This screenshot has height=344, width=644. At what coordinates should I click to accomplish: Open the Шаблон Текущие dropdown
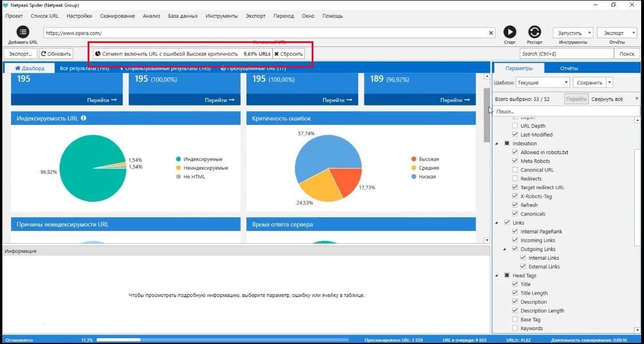(x=542, y=83)
